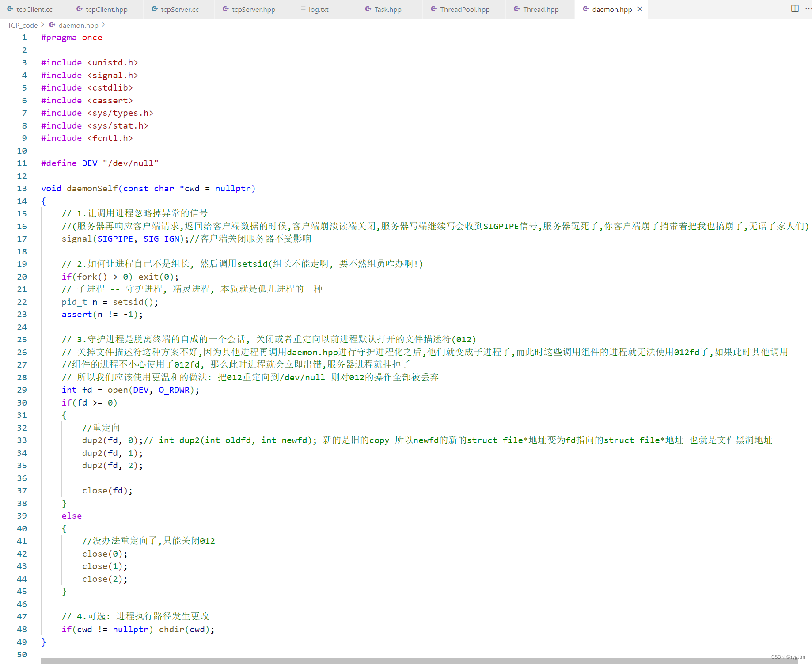Click the '#pragma once' line
This screenshot has height=664, width=812.
pos(72,38)
